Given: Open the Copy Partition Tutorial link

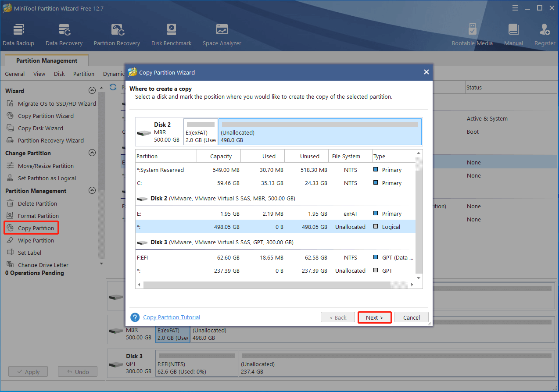Looking at the screenshot, I should pos(172,317).
